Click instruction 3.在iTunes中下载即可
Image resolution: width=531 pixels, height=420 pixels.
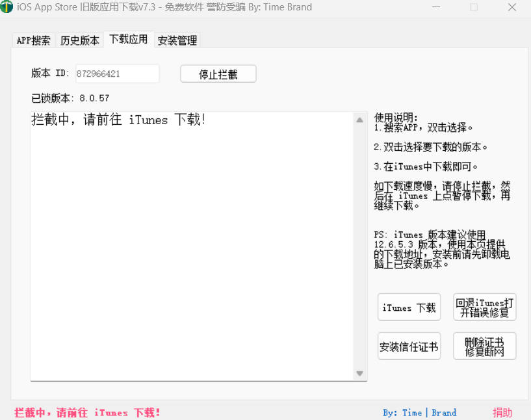pyautogui.click(x=426, y=166)
